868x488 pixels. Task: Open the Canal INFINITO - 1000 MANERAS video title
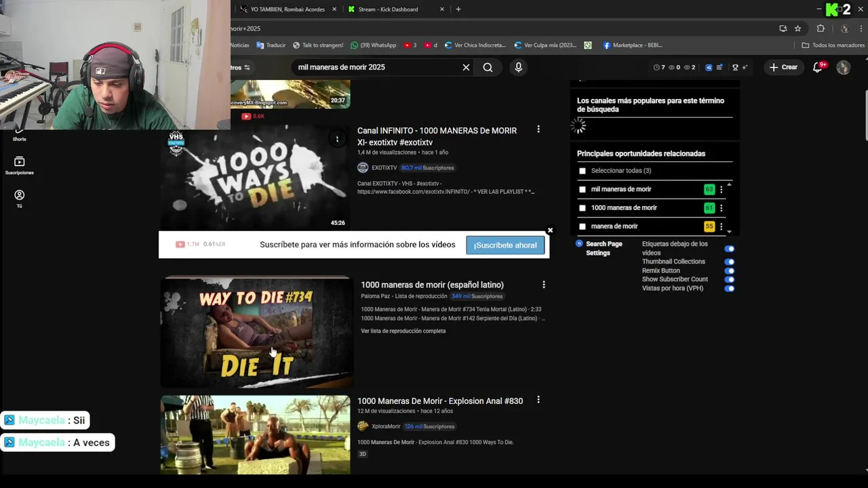(x=437, y=136)
